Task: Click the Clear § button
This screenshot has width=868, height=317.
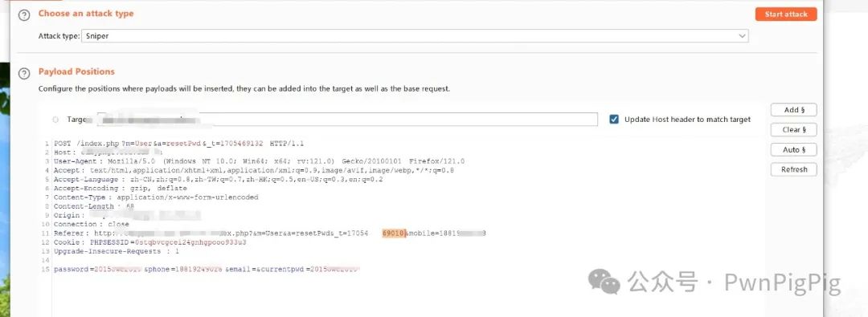Action: click(x=793, y=130)
